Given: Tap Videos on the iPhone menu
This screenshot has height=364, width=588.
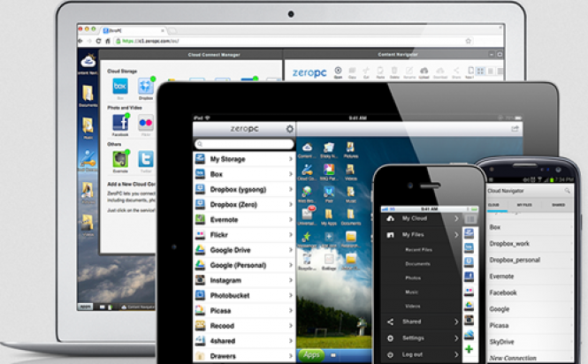Looking at the screenshot, I should [413, 307].
